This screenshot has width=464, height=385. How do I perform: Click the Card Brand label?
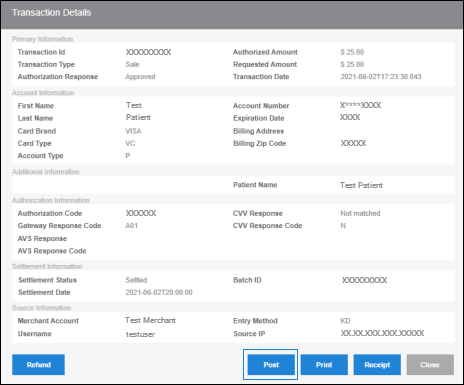coord(37,131)
